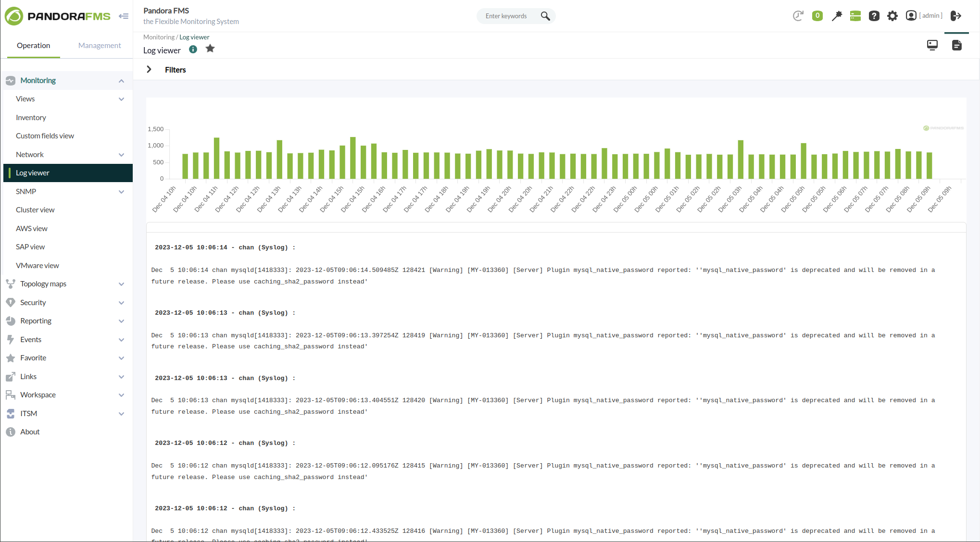
Task: Expand the Views sidebar menu
Action: [x=120, y=99]
